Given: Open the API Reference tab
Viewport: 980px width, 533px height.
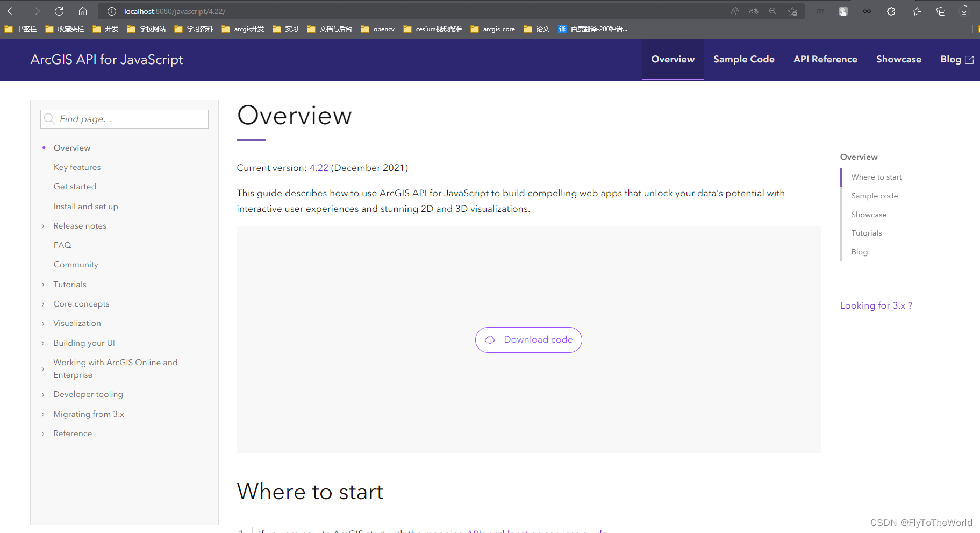Looking at the screenshot, I should [825, 59].
